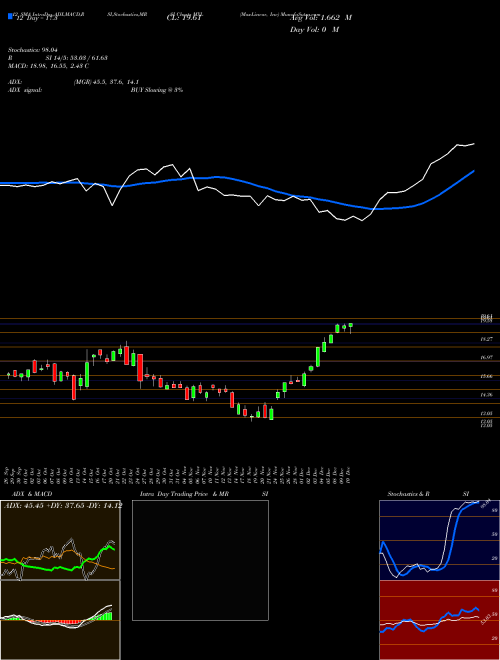Screen dimensions: 500x660
Task: Click the "Day Vol: 0 M" label
Action: tap(314, 29)
